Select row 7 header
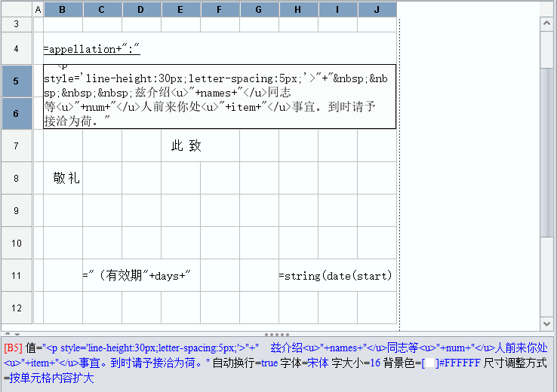This screenshot has height=392, width=557. (x=17, y=145)
